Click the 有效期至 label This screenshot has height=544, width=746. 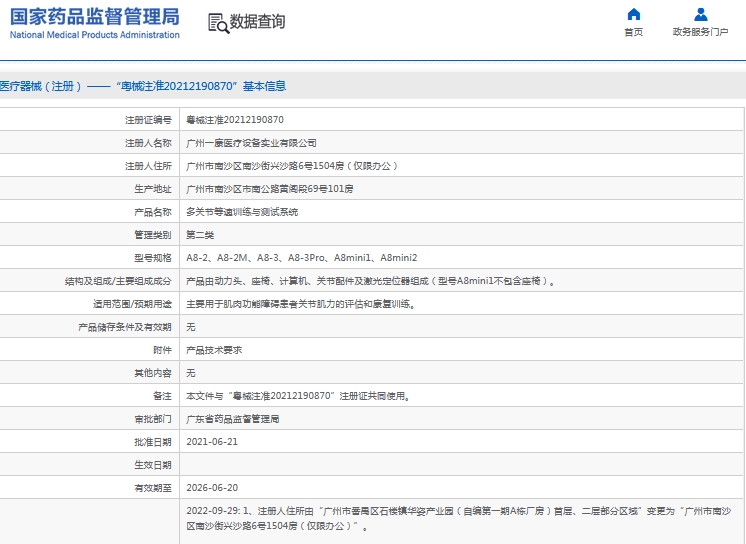(153, 488)
